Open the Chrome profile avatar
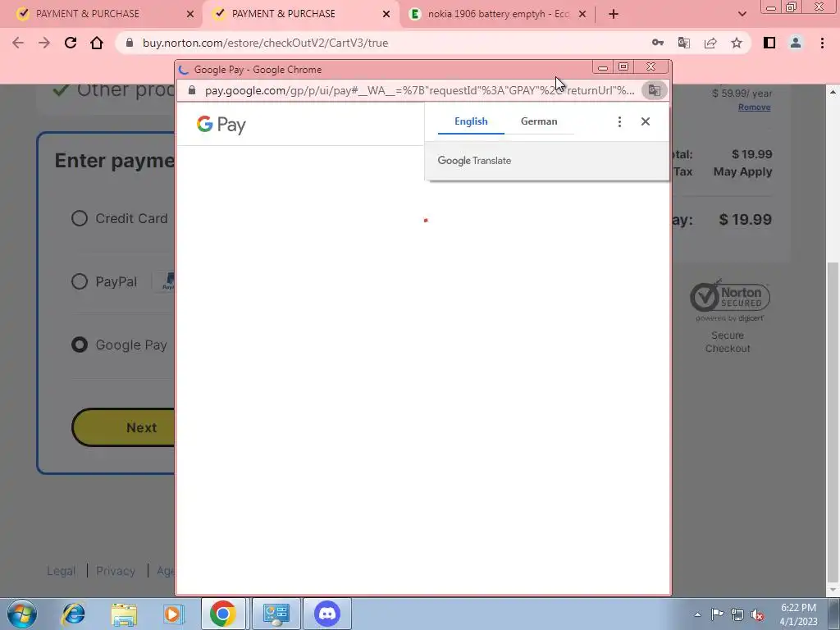 point(796,43)
